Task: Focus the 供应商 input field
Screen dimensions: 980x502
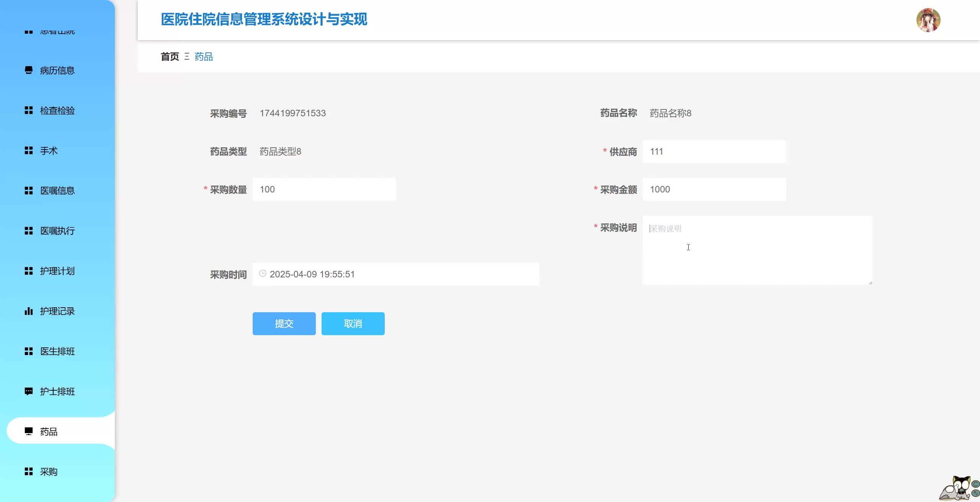Action: click(714, 152)
